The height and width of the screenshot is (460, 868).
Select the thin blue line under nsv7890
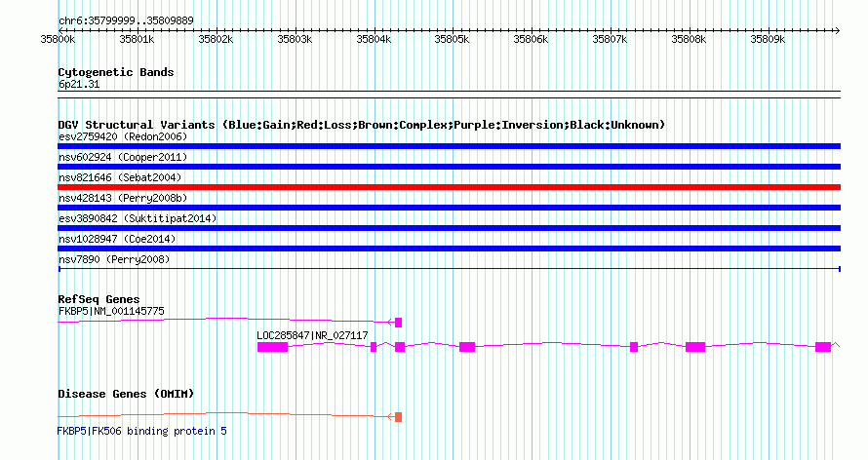449,269
